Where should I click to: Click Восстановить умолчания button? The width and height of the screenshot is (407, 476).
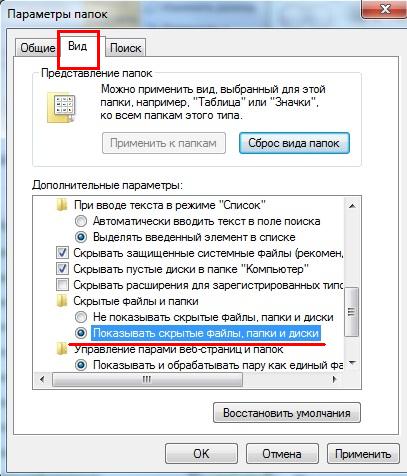(287, 413)
